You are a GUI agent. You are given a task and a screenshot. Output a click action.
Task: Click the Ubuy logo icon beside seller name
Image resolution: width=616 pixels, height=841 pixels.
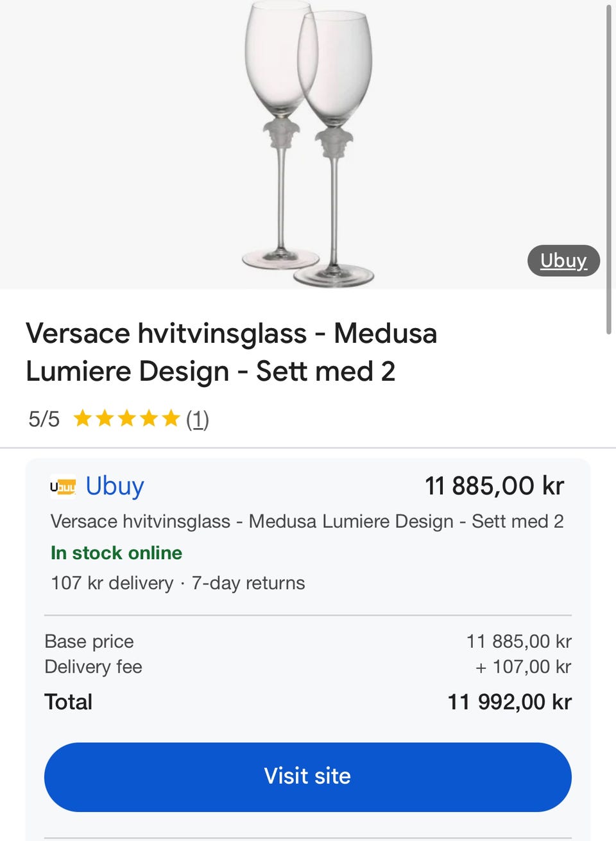coord(63,487)
